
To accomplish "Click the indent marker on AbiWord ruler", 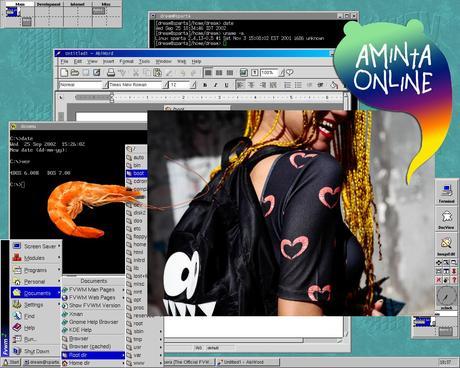I will [x=112, y=97].
